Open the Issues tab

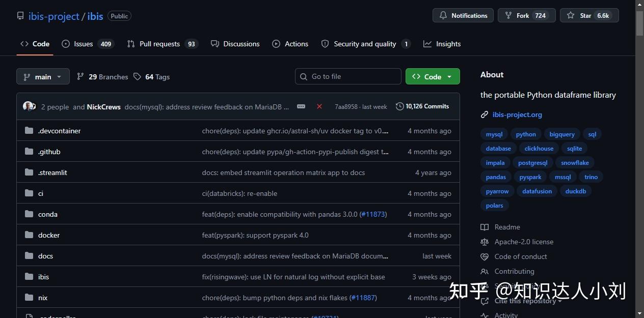88,44
